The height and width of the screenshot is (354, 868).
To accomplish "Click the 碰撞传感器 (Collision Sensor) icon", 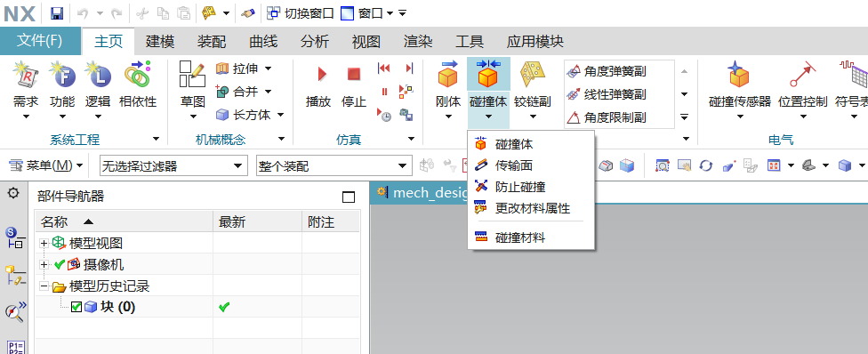I will [x=740, y=74].
